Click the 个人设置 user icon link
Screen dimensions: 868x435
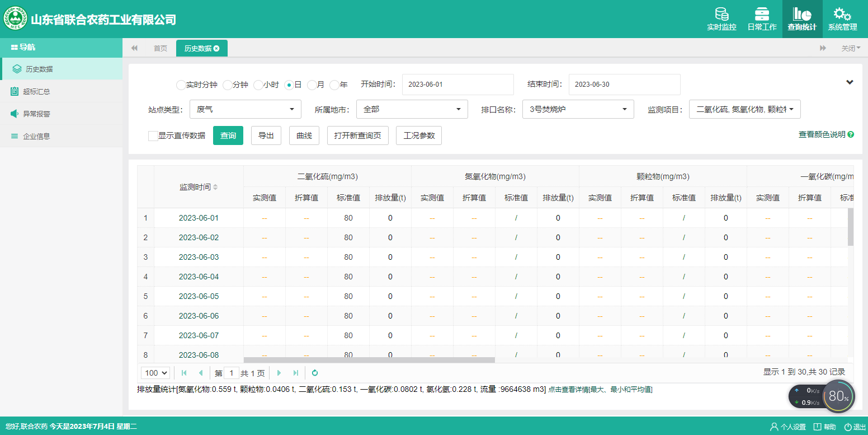click(x=788, y=427)
